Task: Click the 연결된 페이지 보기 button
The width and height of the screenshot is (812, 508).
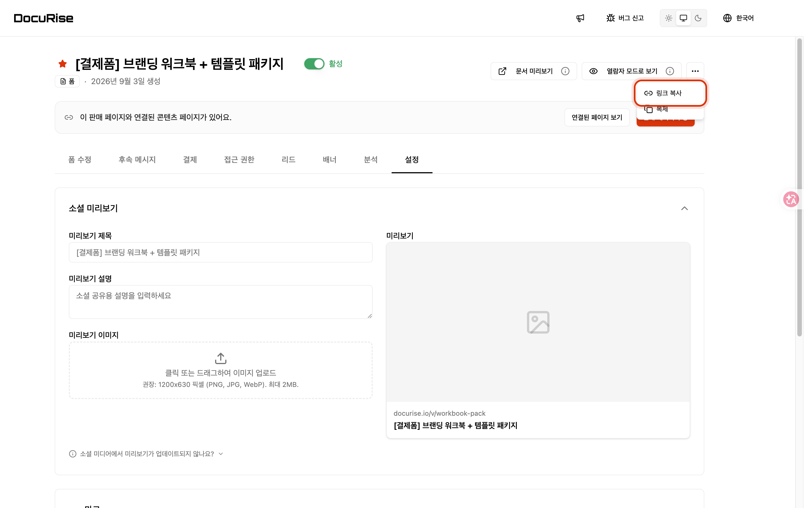Action: [597, 117]
